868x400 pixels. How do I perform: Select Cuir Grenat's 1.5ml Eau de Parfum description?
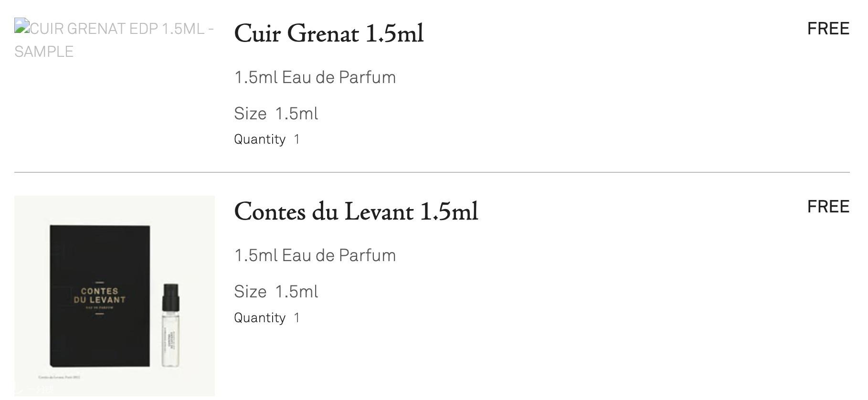click(315, 77)
